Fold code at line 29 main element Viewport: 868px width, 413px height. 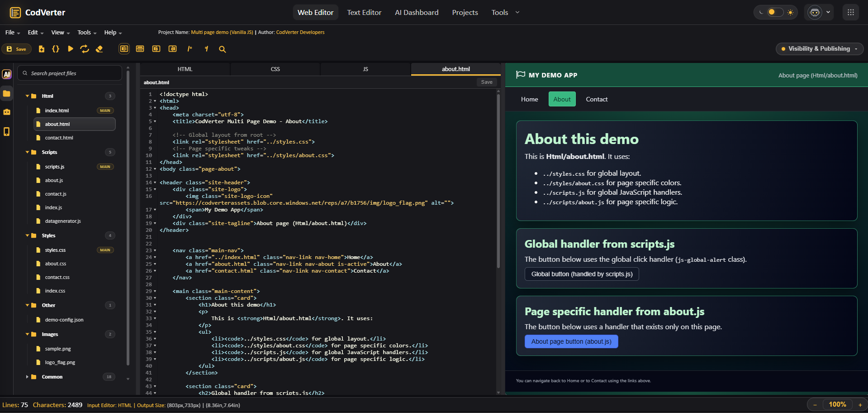155,291
